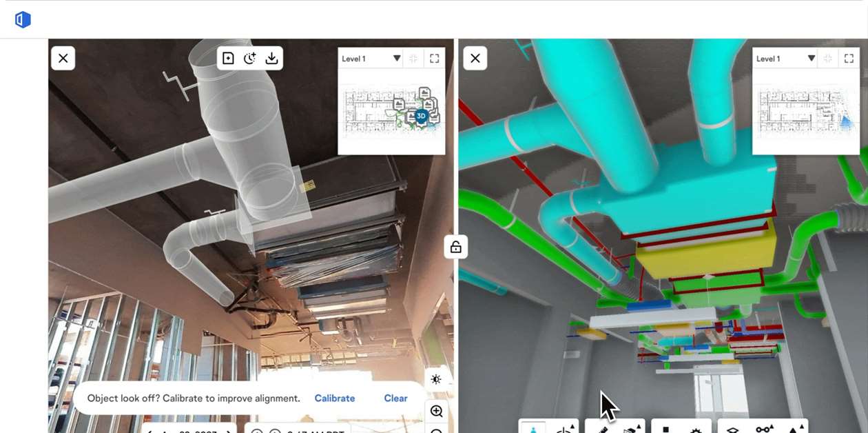Open the model layers panel

tap(732, 430)
